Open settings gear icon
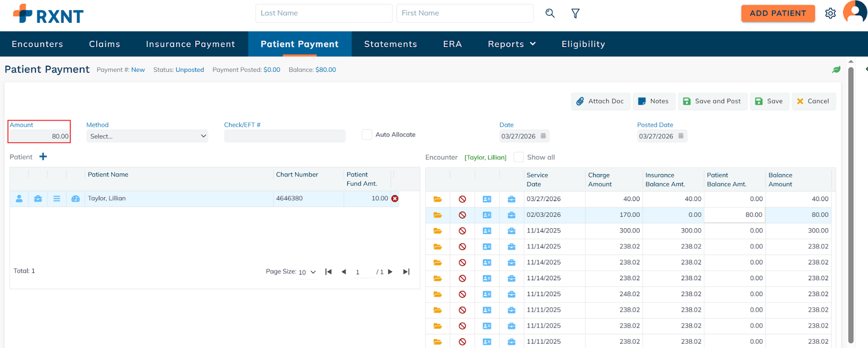 pos(830,13)
